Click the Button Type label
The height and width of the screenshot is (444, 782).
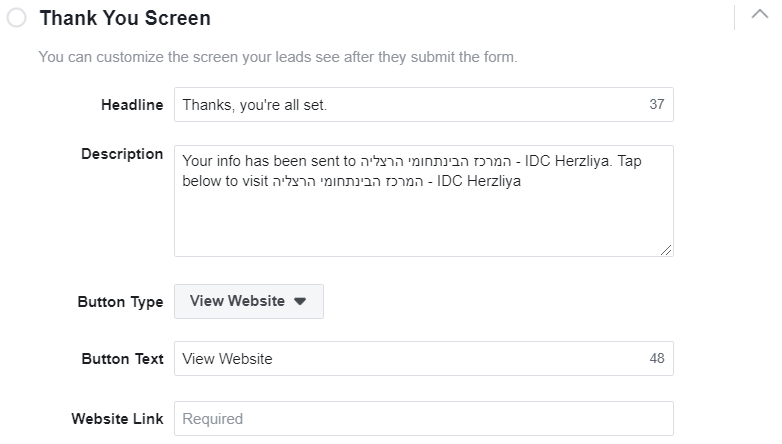pos(120,301)
